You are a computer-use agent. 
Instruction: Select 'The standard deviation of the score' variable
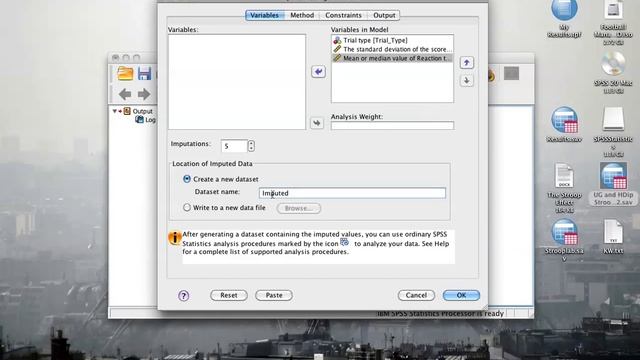coord(392,49)
